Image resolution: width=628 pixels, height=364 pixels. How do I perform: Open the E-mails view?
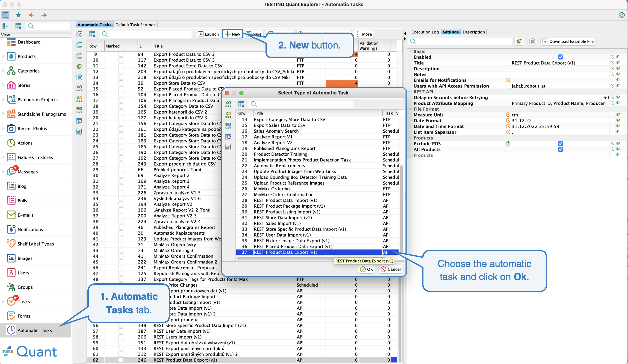coord(25,215)
